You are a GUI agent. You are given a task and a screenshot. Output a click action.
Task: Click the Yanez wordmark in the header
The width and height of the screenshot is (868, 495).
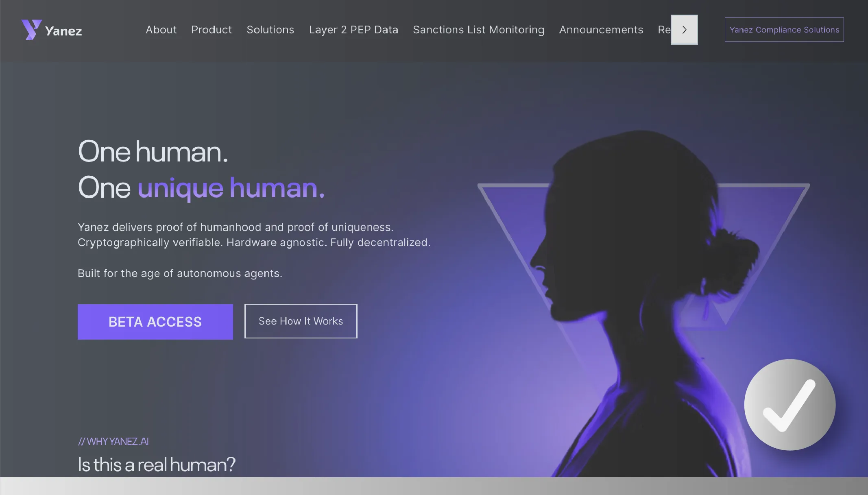63,31
